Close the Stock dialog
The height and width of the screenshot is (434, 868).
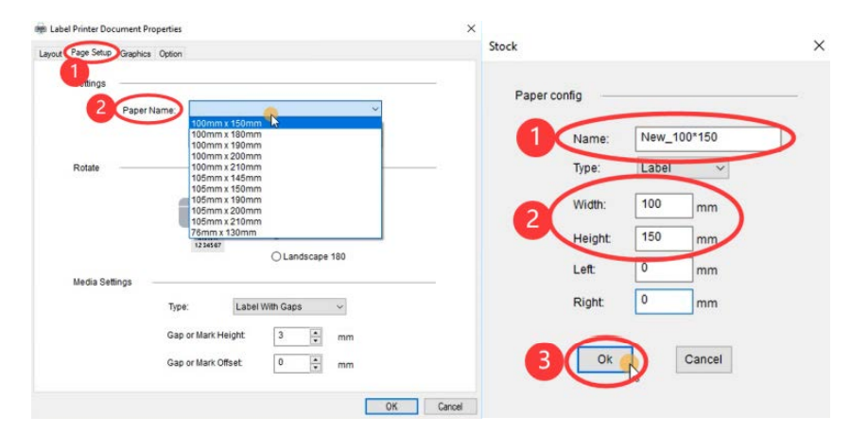(819, 46)
